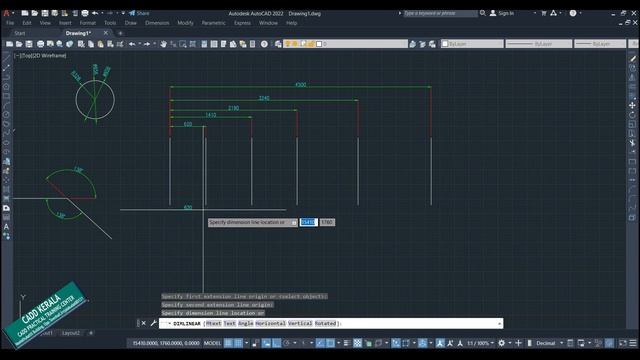Toggle Snap mode in status bar
640x360 pixels.
pos(238,343)
